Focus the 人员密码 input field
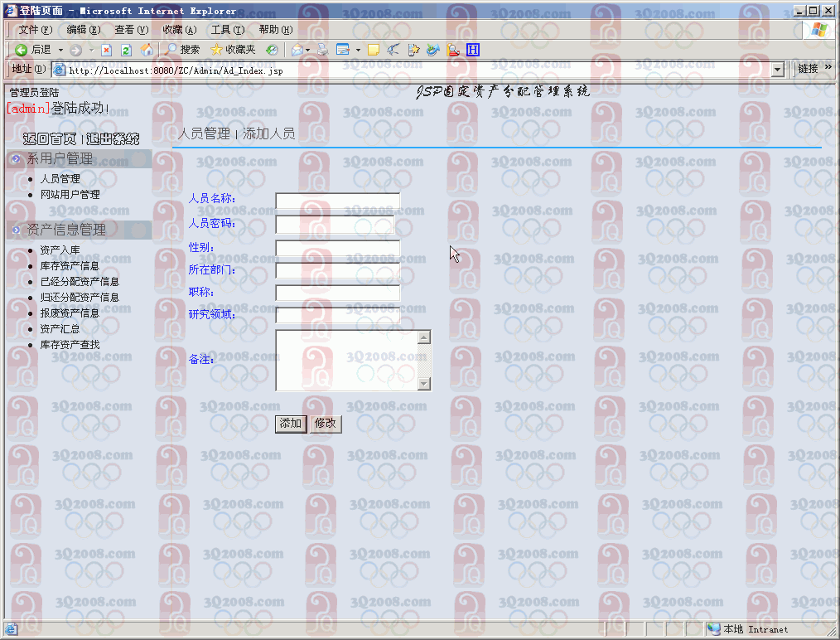The height and width of the screenshot is (640, 840). 335,225
